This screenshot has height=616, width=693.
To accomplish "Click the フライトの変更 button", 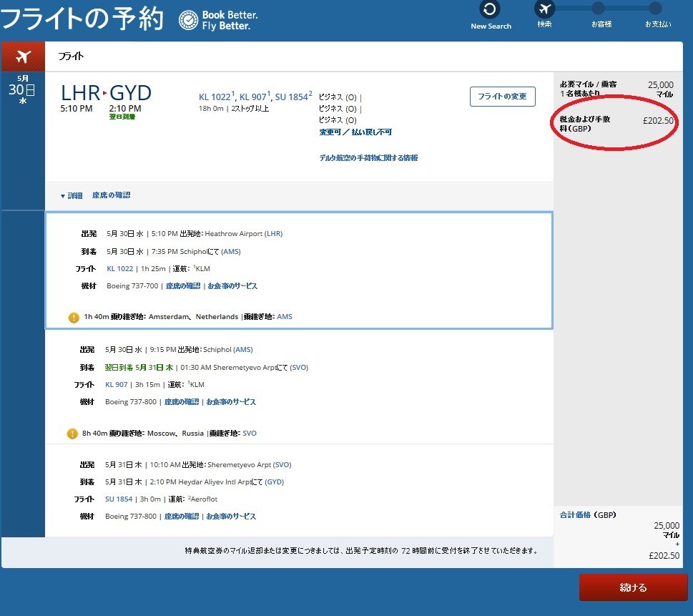I will pyautogui.click(x=503, y=97).
